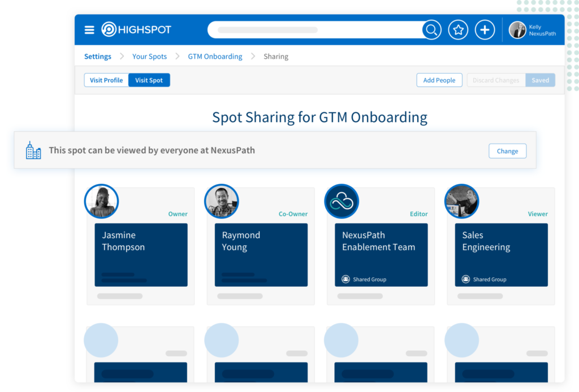Click Raymond Young's profile photo

click(222, 201)
